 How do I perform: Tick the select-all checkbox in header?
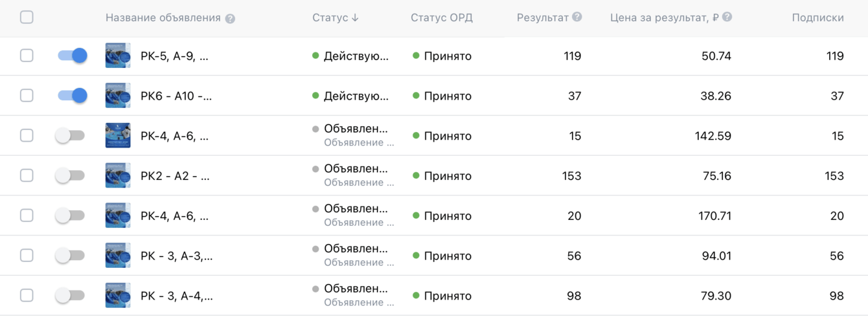[x=27, y=17]
